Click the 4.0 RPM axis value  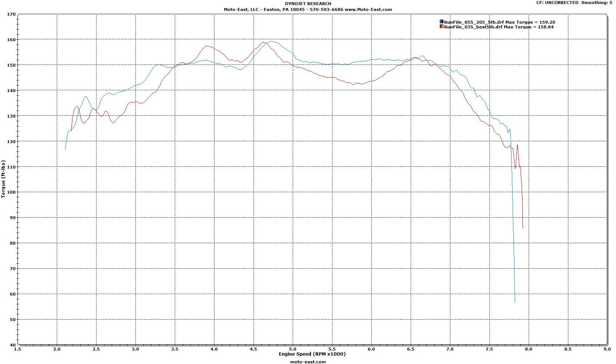(x=214, y=349)
